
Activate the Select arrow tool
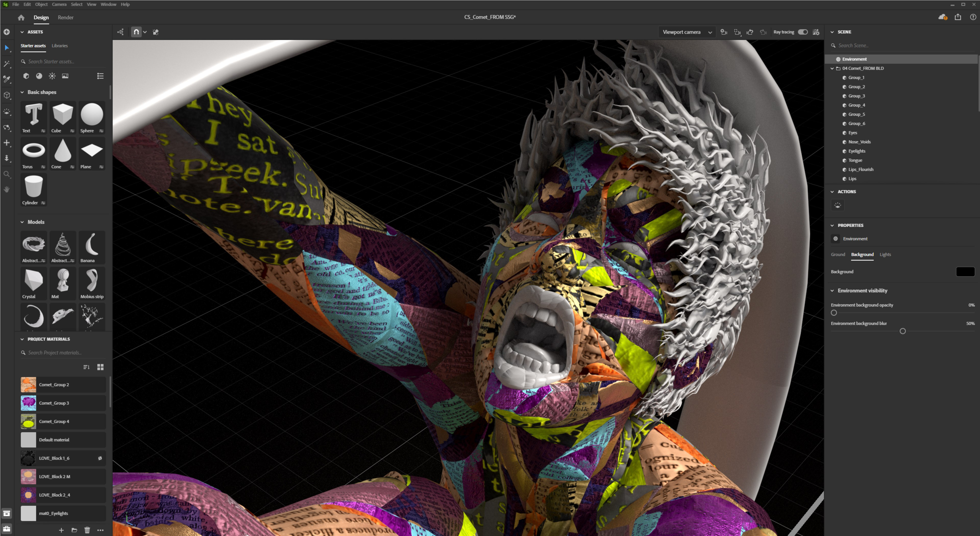[x=6, y=47]
